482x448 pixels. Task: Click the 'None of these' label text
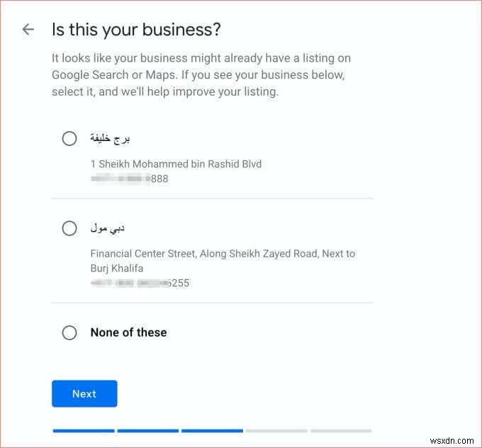point(128,332)
